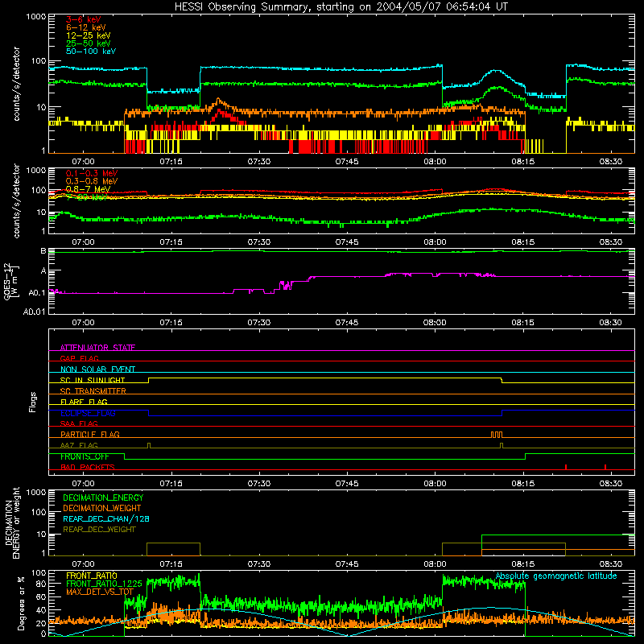Click the Flags vertical axis title
This screenshot has width=644, height=644.
click(33, 402)
